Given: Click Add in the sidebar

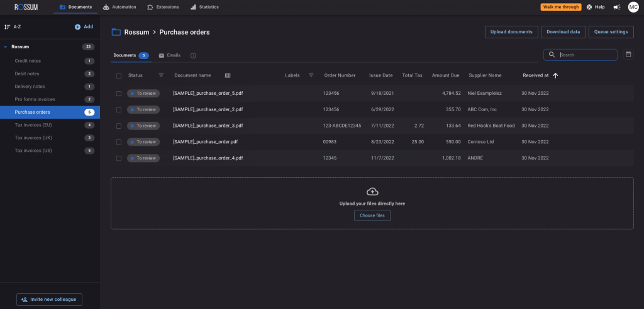Looking at the screenshot, I should point(84,26).
